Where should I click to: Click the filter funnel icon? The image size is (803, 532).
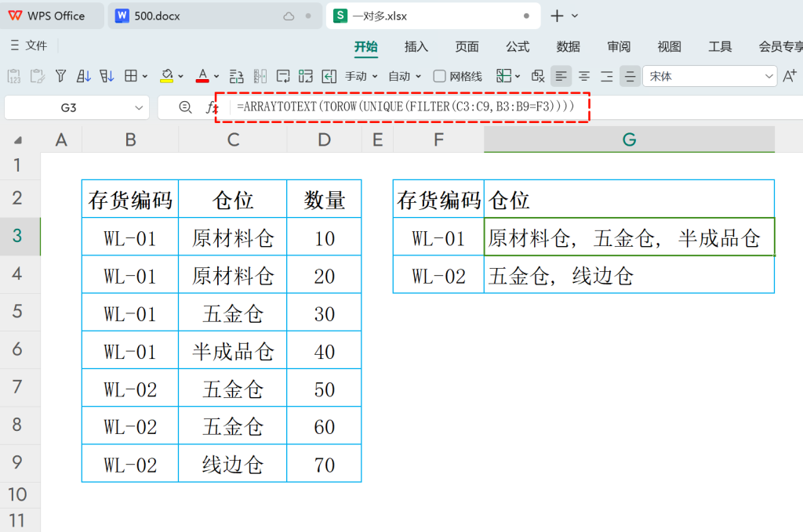tap(60, 76)
